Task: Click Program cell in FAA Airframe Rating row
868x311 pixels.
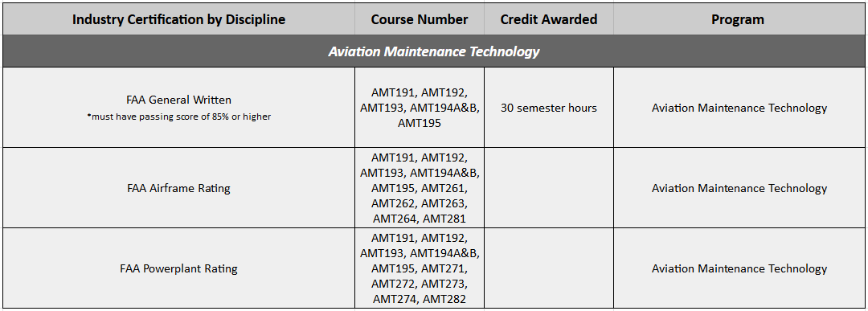Action: [738, 188]
